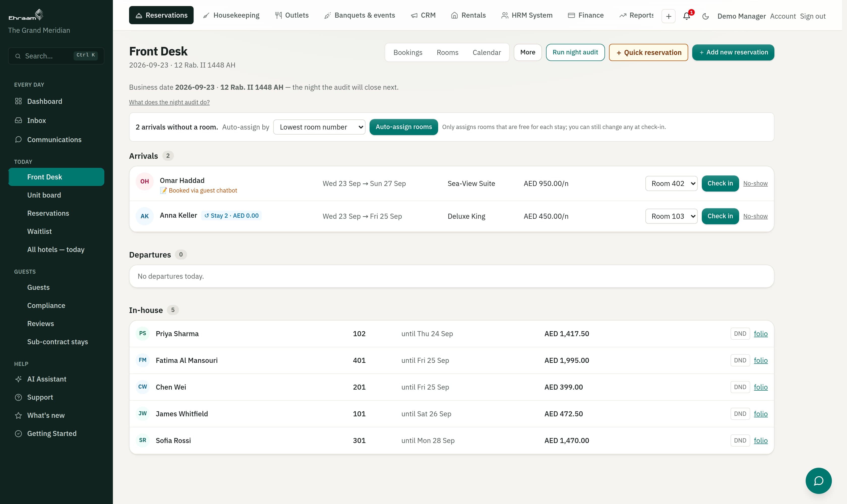
Task: Open the floating chat bubble icon
Action: [819, 481]
